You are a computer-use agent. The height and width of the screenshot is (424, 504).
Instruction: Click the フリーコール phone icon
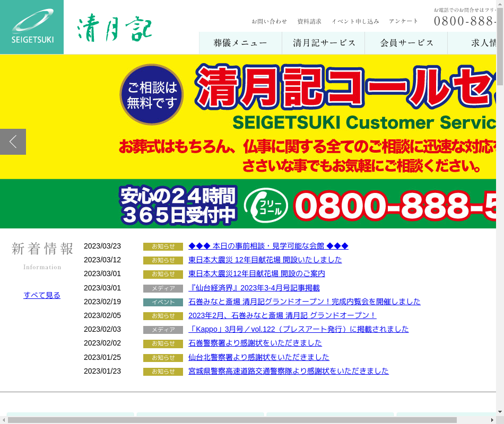266,205
